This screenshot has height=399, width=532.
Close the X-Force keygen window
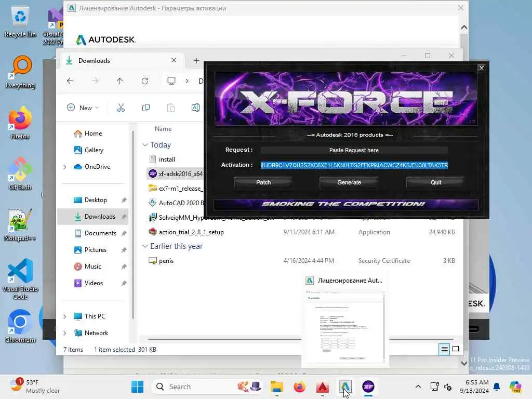click(x=481, y=68)
